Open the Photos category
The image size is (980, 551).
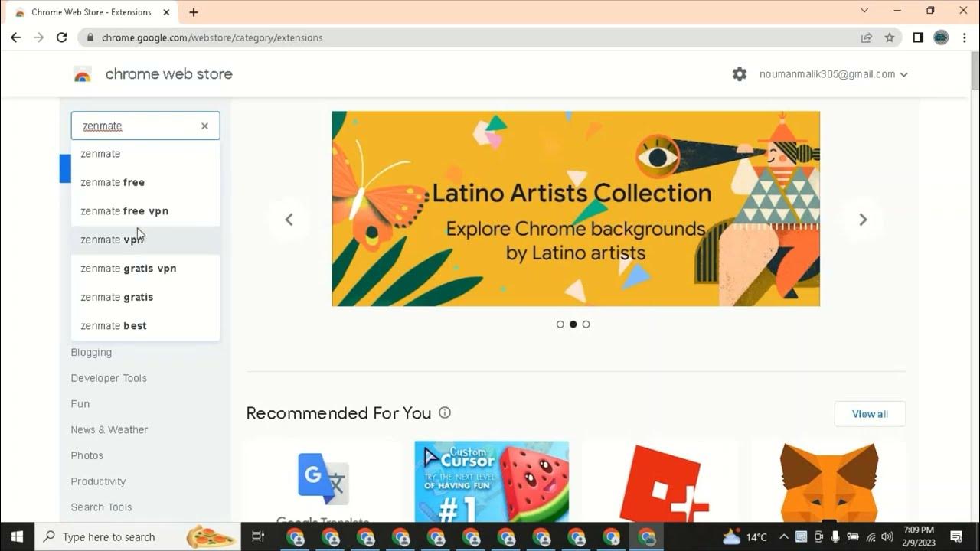(x=87, y=455)
